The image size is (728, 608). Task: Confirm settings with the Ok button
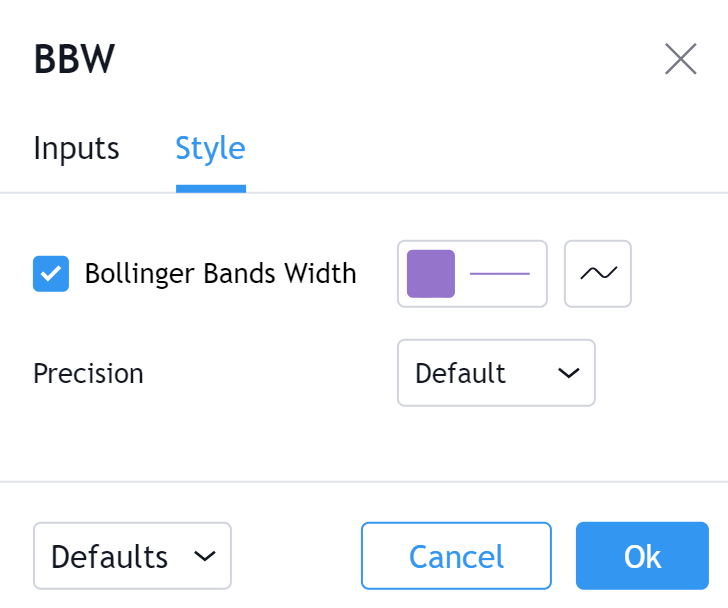642,556
